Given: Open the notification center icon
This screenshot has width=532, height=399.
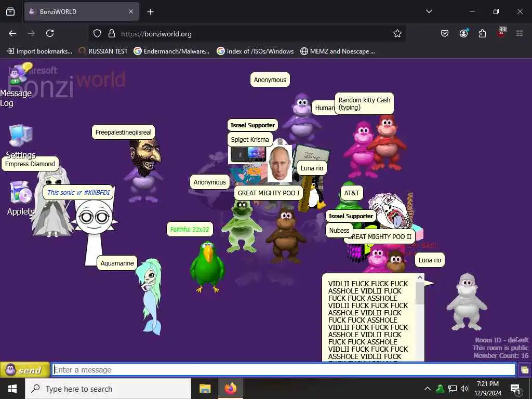Looking at the screenshot, I should 516,389.
